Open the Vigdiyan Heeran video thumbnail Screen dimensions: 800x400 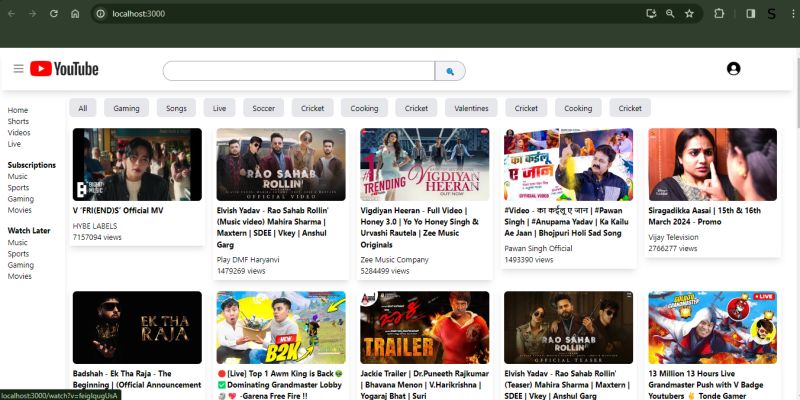coord(424,164)
